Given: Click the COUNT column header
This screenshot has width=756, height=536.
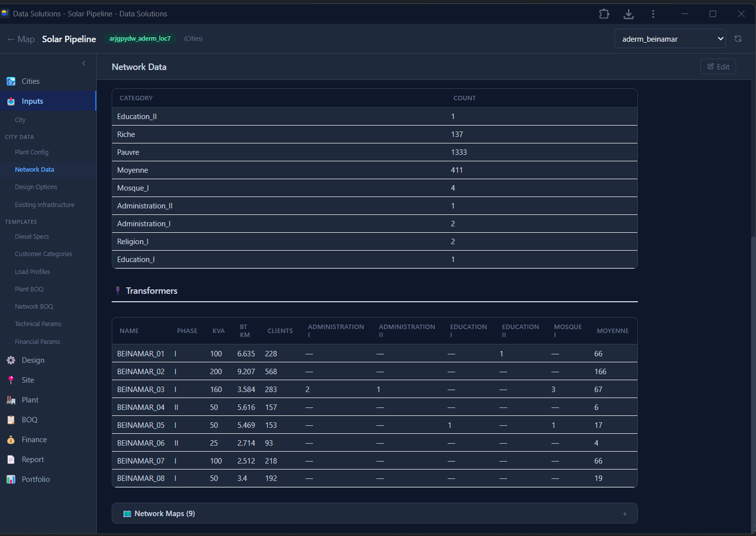Looking at the screenshot, I should (465, 98).
